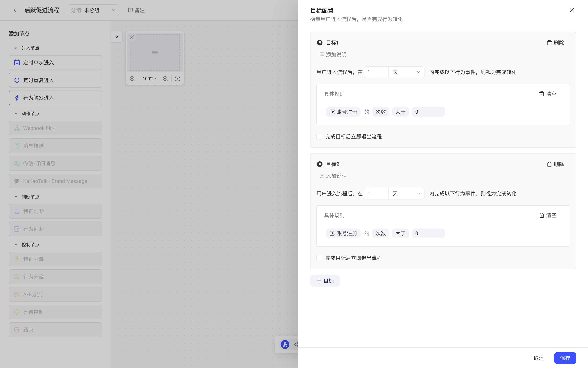Open the 天 unit dropdown in 目标1
This screenshot has height=368, width=588.
(406, 72)
